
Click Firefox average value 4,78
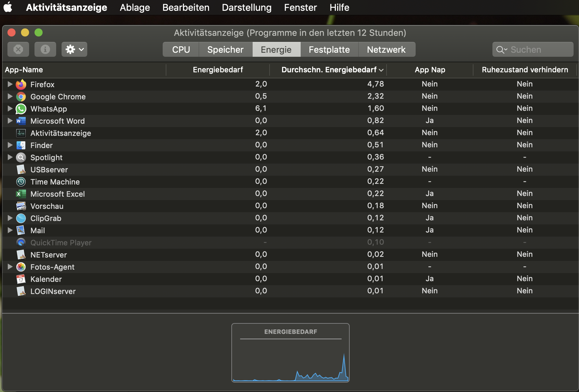coord(376,84)
